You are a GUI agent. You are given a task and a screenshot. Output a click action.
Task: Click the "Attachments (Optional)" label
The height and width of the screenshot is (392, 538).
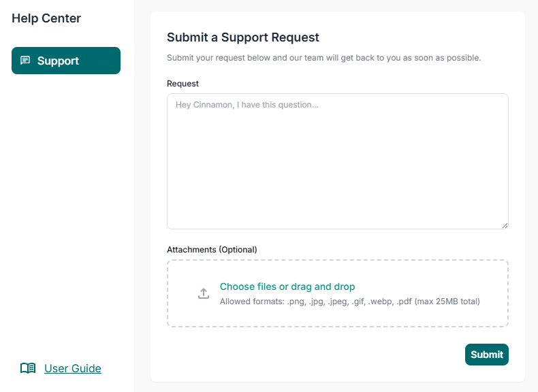212,250
